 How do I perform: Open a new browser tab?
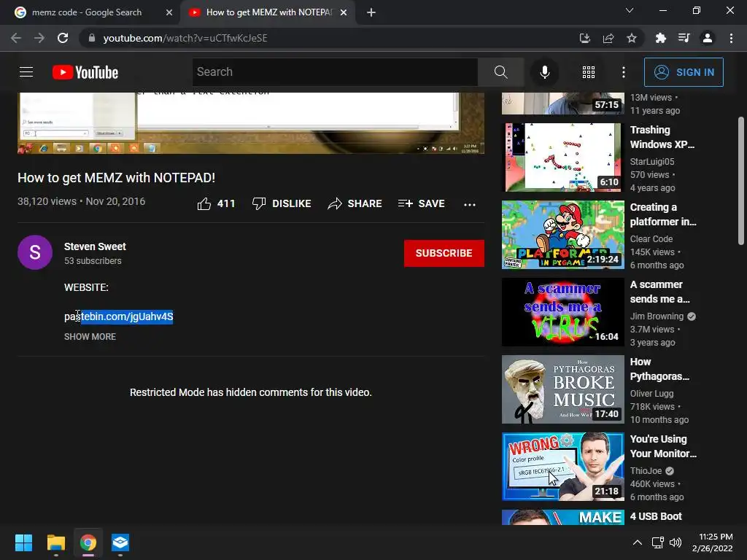(371, 12)
